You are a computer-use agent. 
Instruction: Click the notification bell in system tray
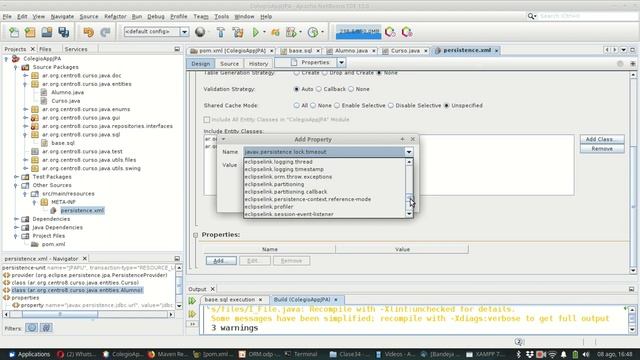[564, 354]
